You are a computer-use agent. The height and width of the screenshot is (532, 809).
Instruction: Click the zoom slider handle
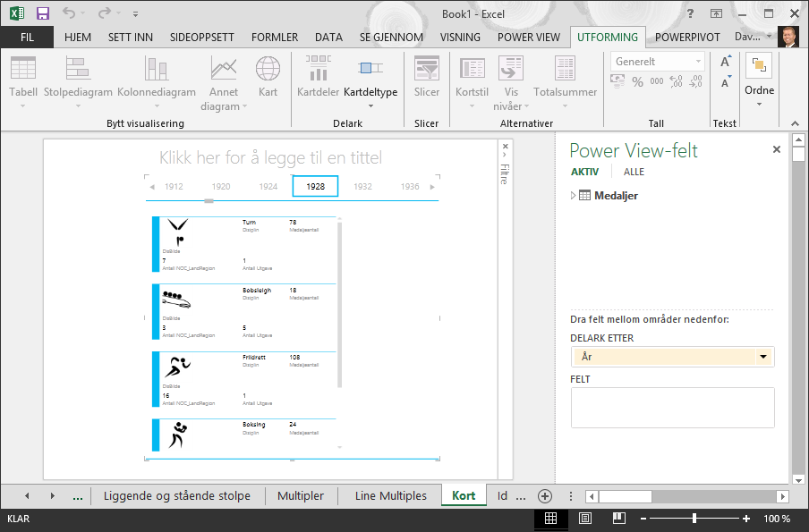[694, 519]
